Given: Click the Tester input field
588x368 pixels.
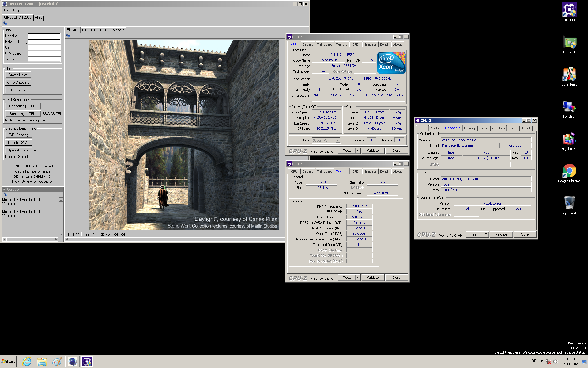Looking at the screenshot, I should [x=44, y=59].
